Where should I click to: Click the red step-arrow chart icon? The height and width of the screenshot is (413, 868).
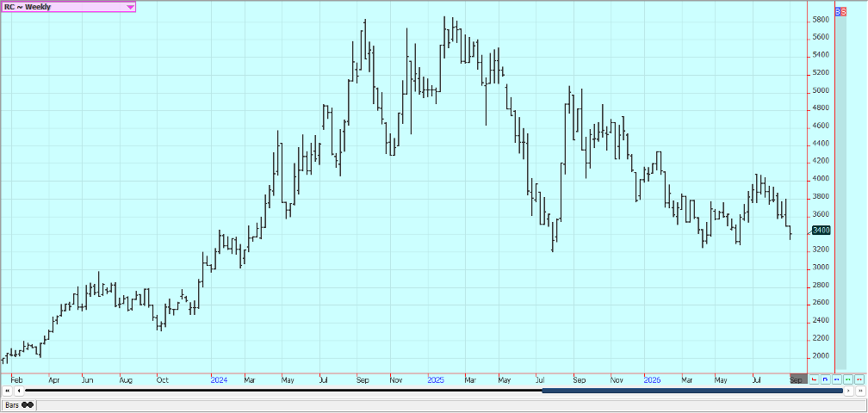coord(814,379)
